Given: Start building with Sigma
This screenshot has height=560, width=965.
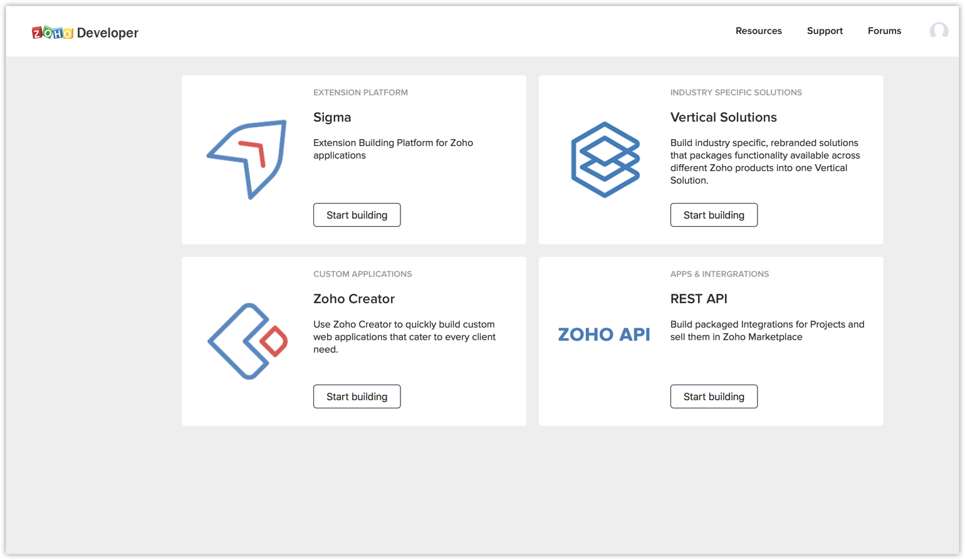Looking at the screenshot, I should [x=357, y=215].
